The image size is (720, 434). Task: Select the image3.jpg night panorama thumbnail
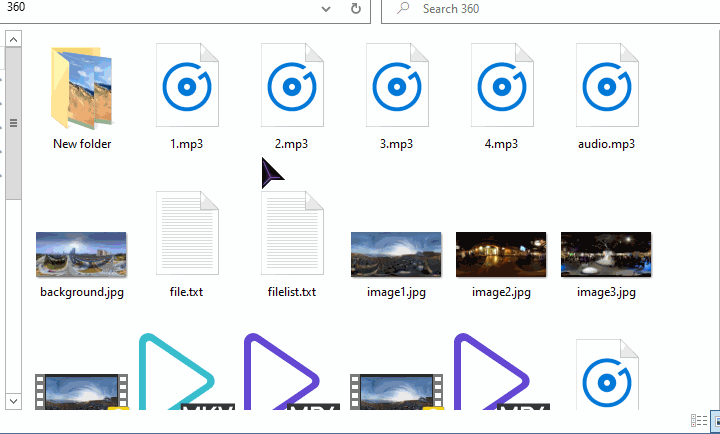point(606,254)
